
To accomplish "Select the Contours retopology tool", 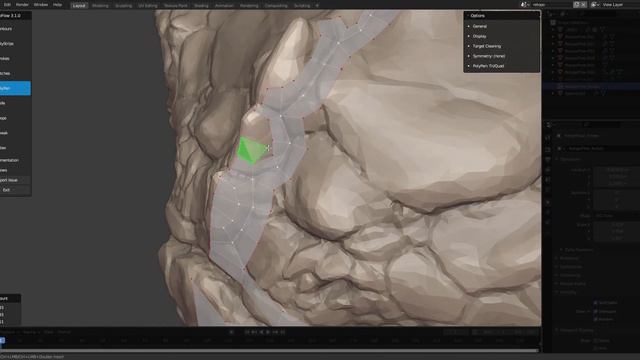I will tap(15, 29).
